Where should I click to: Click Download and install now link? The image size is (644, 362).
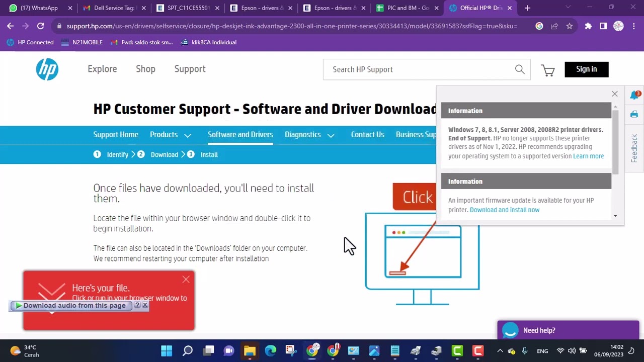click(x=505, y=210)
